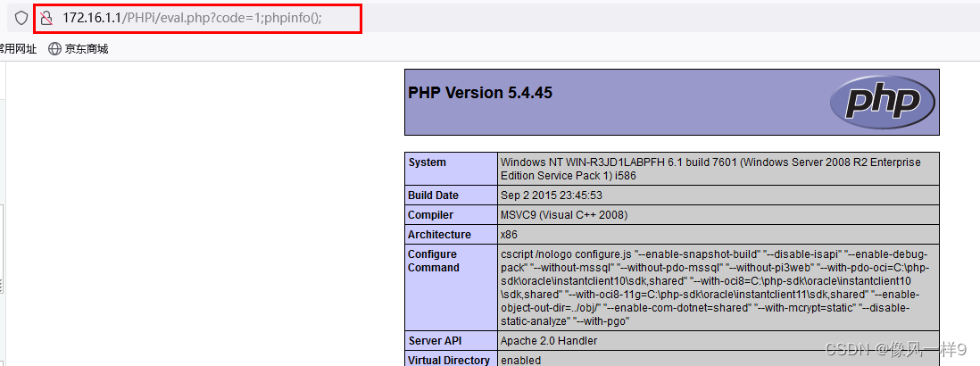The height and width of the screenshot is (366, 980).
Task: Click the Configure Command row label
Action: 434,261
